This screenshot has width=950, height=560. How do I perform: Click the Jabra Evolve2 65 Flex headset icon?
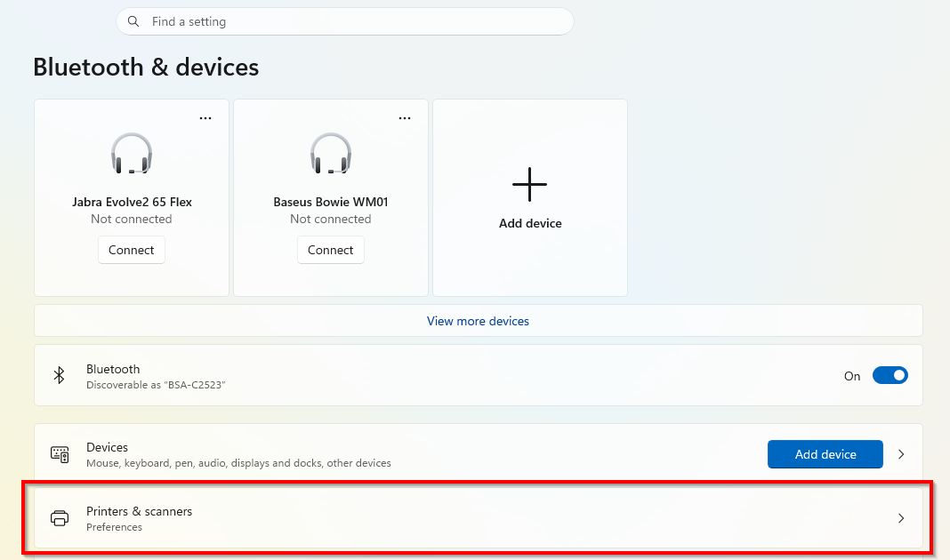tap(132, 153)
